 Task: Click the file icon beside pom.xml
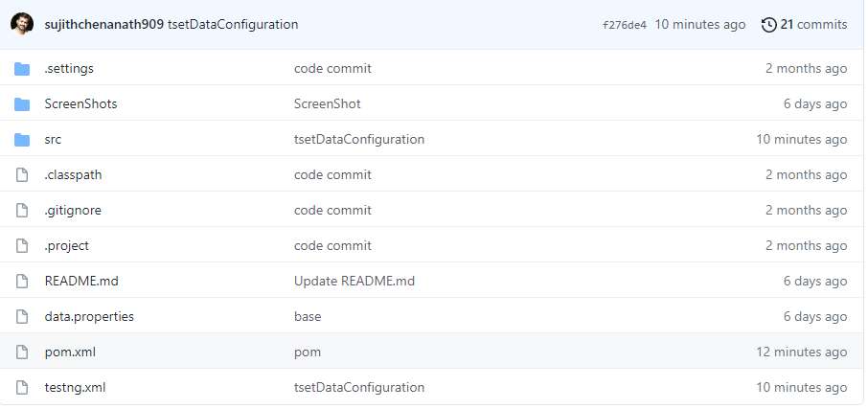tap(22, 352)
